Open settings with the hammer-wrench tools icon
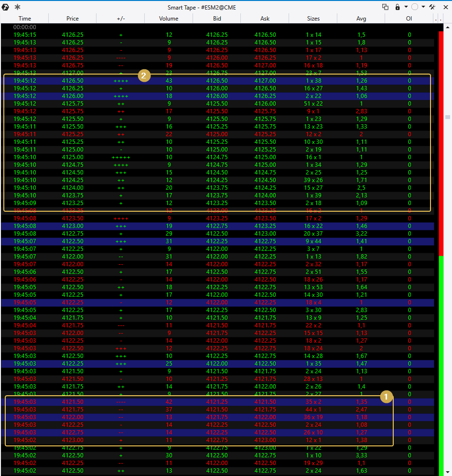Image resolution: width=452 pixels, height=476 pixels. coord(432,7)
